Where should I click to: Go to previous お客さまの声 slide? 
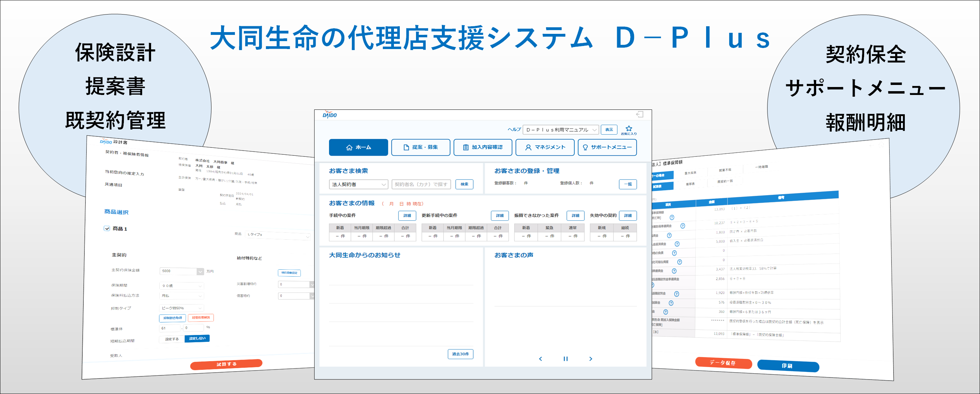click(x=540, y=358)
